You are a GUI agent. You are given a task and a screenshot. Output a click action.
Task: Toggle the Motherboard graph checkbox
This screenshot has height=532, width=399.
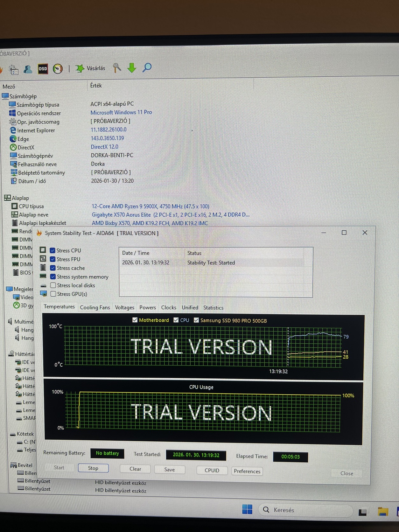pos(135,320)
